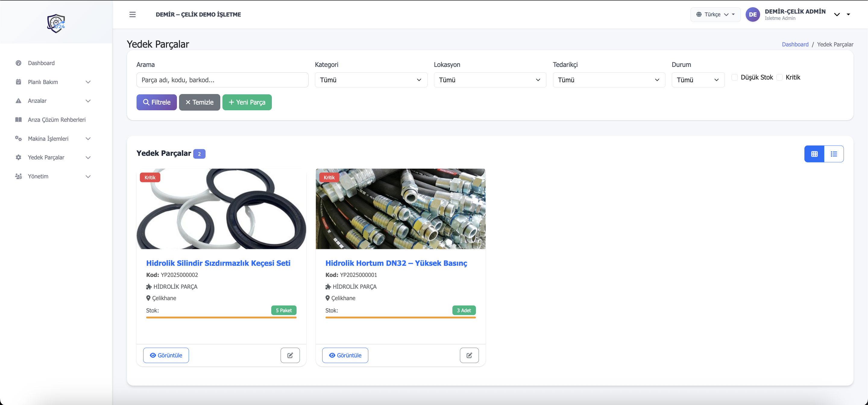The width and height of the screenshot is (868, 405).
Task: Open Dashboard from the sidebar
Action: pos(41,63)
